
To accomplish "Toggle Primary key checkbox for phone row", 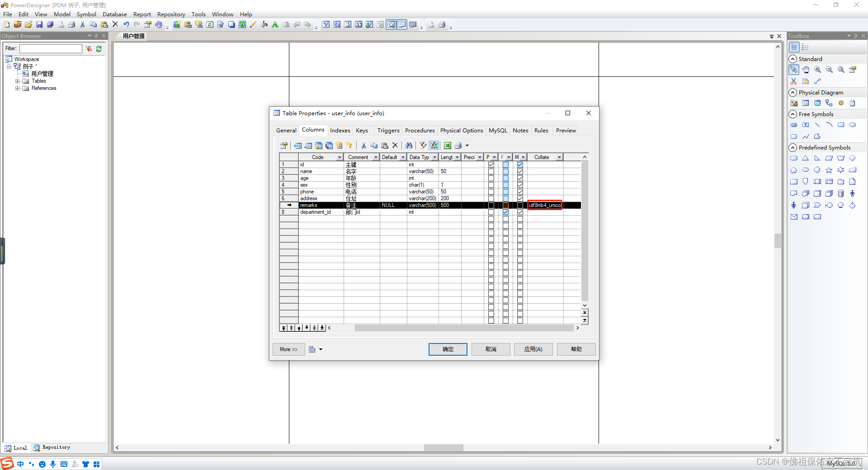I will pyautogui.click(x=491, y=192).
